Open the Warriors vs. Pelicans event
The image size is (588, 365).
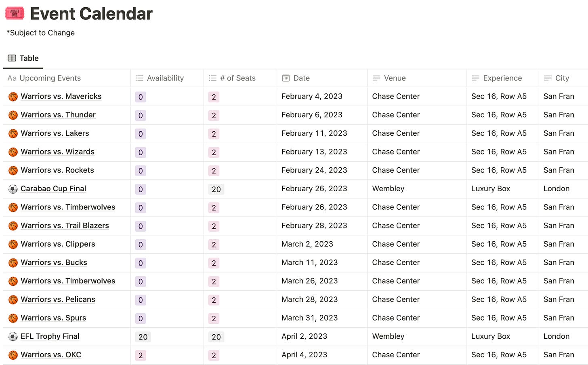[x=58, y=299]
